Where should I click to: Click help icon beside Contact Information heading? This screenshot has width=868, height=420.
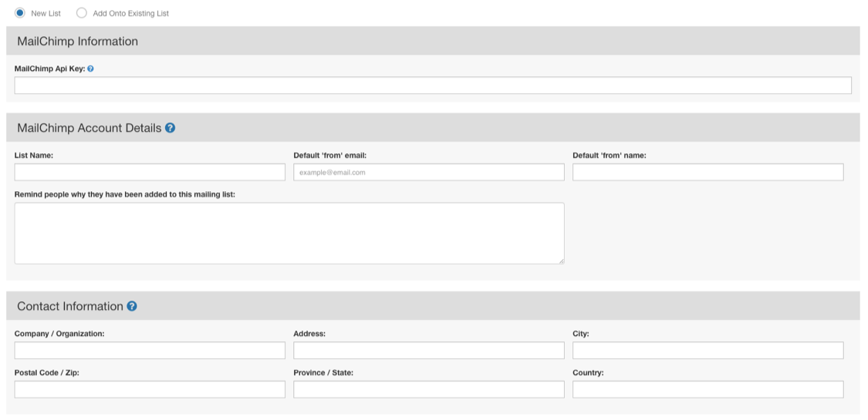click(x=132, y=306)
